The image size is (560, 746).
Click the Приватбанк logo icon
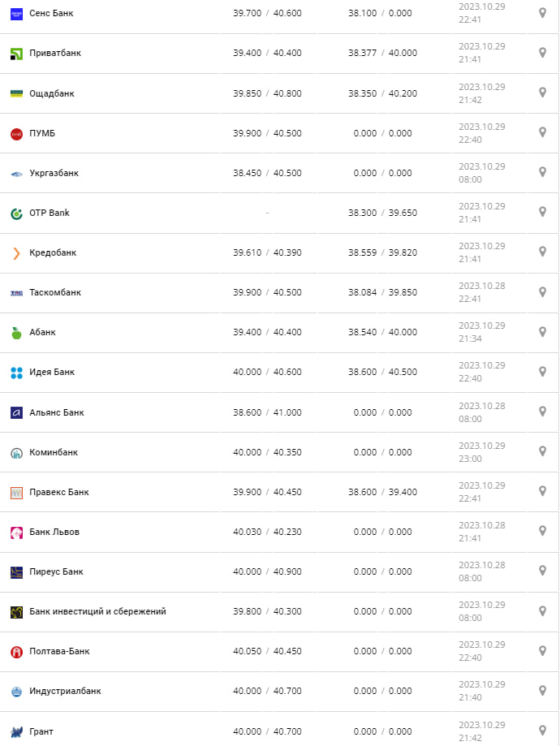16,54
